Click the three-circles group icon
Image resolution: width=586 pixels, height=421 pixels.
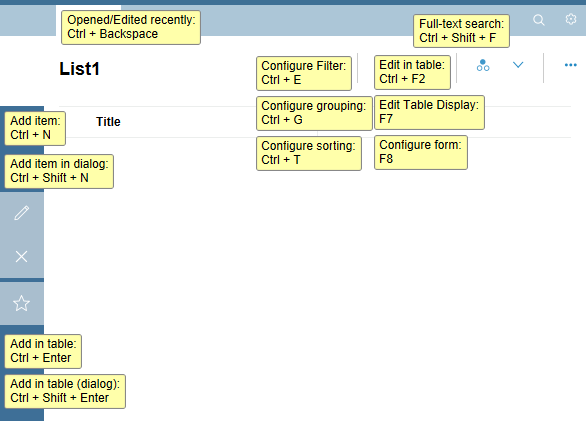[483, 65]
